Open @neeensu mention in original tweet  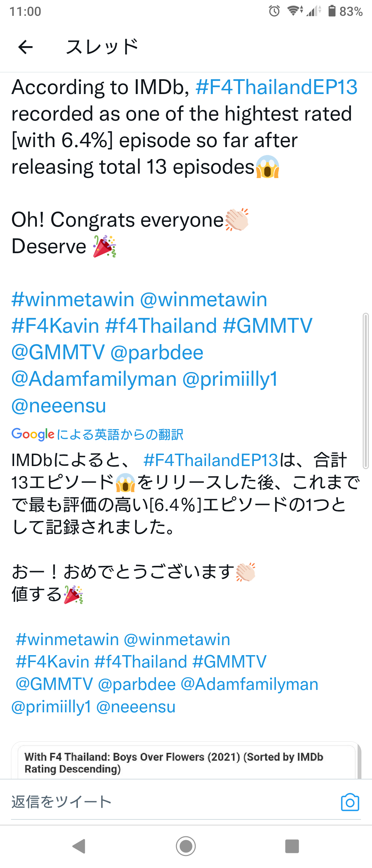[x=59, y=406]
